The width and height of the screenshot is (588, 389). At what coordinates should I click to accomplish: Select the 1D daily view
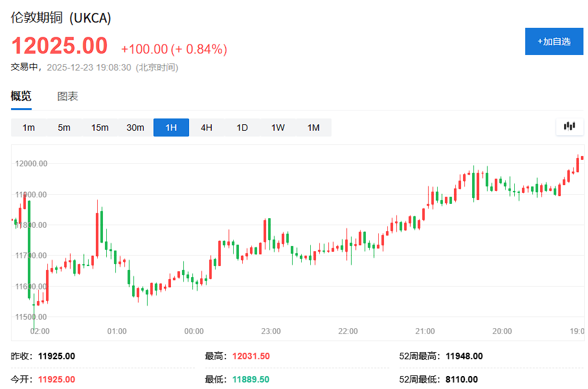pyautogui.click(x=242, y=128)
